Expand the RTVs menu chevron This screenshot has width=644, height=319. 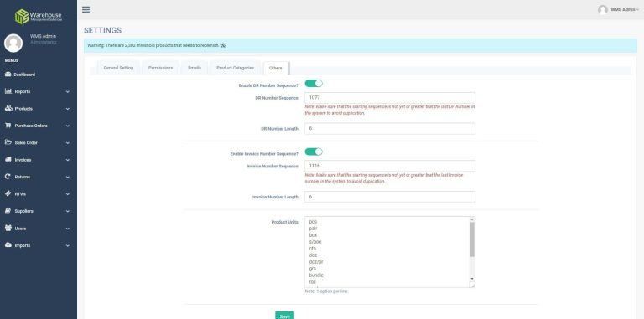point(68,194)
